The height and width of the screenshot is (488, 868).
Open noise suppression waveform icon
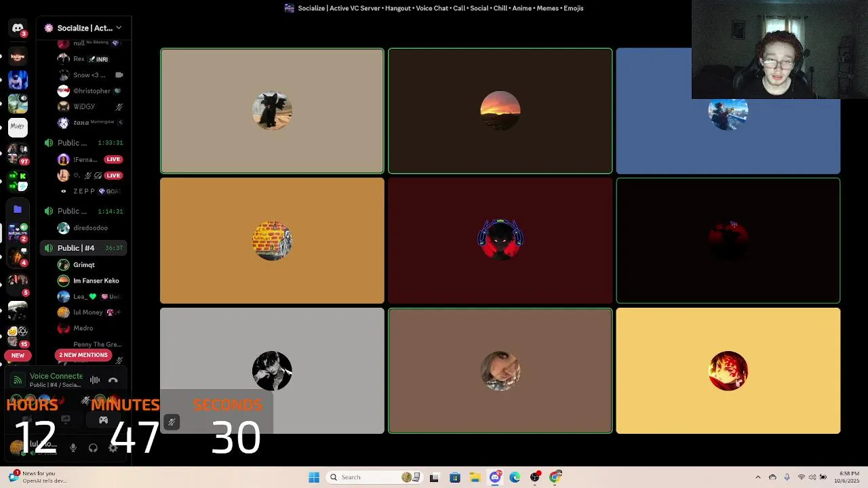(95, 380)
